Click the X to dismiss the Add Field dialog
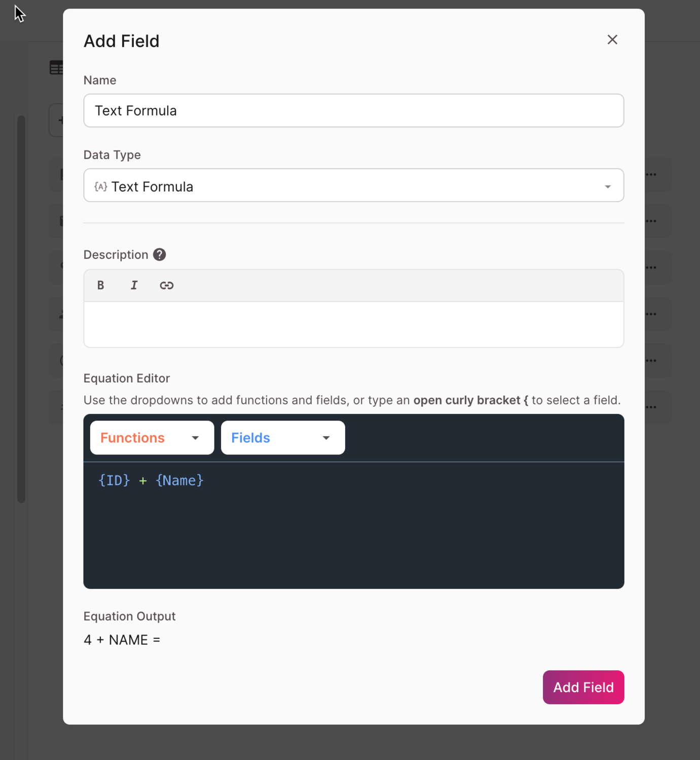 click(612, 40)
